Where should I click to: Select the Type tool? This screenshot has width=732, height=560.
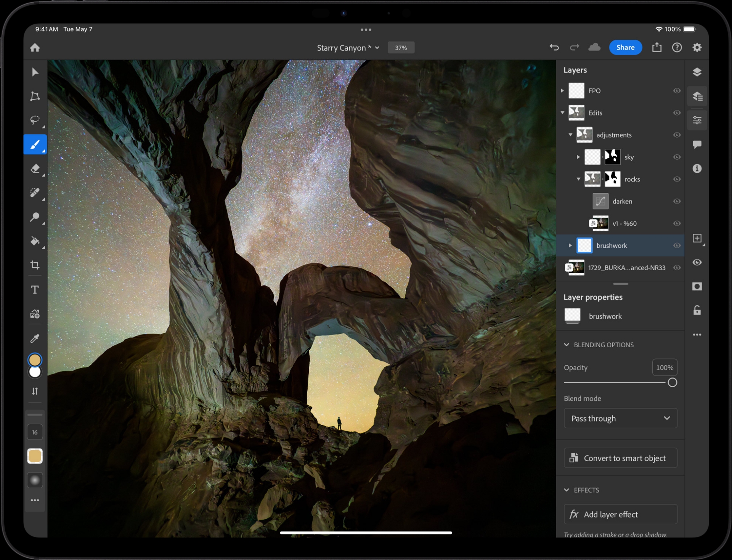(x=35, y=290)
